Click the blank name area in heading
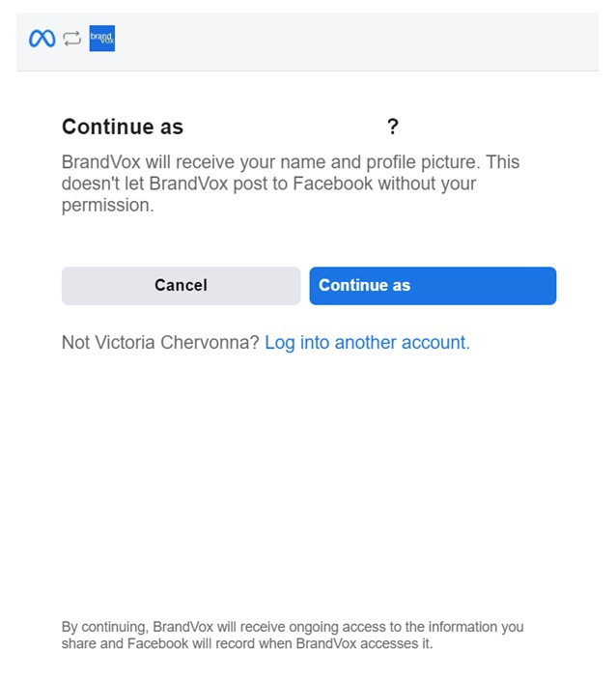This screenshot has width=616, height=681. point(285,127)
